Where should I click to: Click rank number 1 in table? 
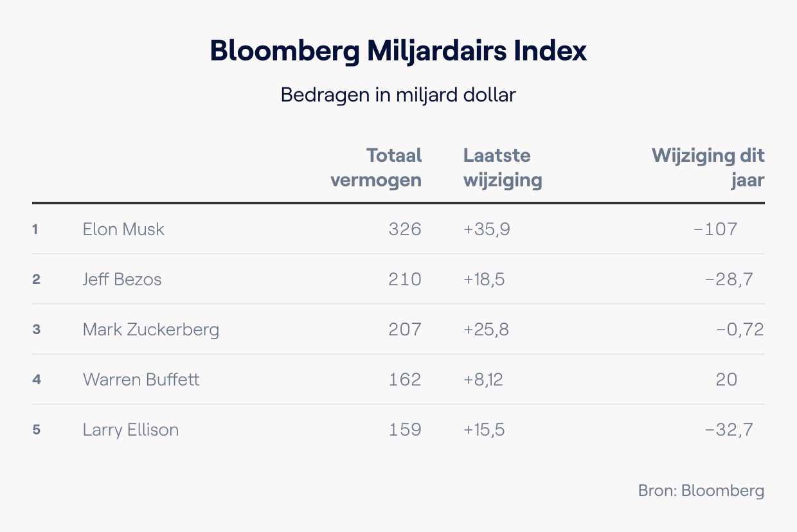(x=36, y=229)
